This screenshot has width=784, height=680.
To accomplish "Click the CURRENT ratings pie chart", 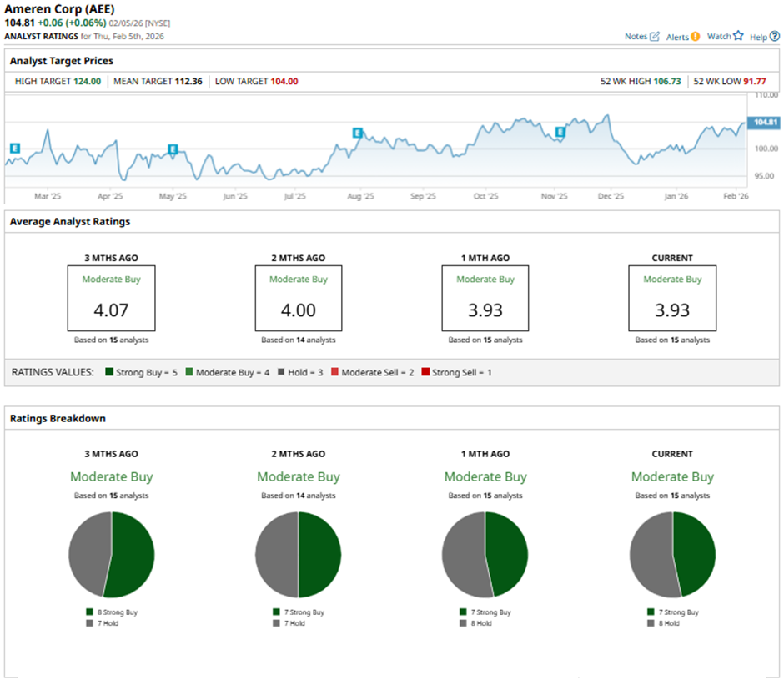I will (672, 555).
